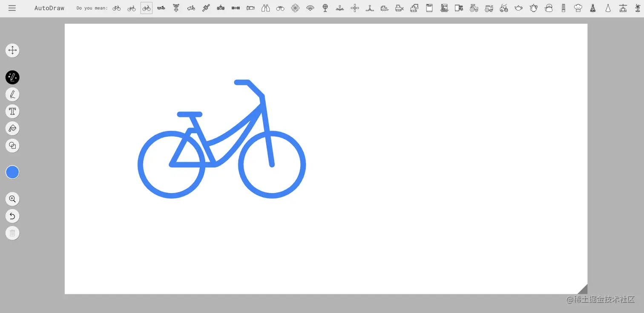
Task: Choose the teapot suggestion
Action: pos(518,8)
